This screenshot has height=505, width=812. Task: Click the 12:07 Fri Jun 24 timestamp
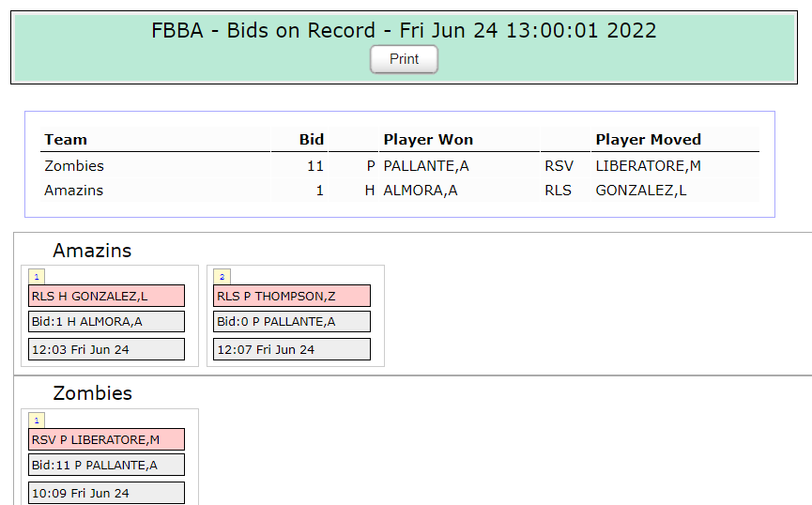292,349
